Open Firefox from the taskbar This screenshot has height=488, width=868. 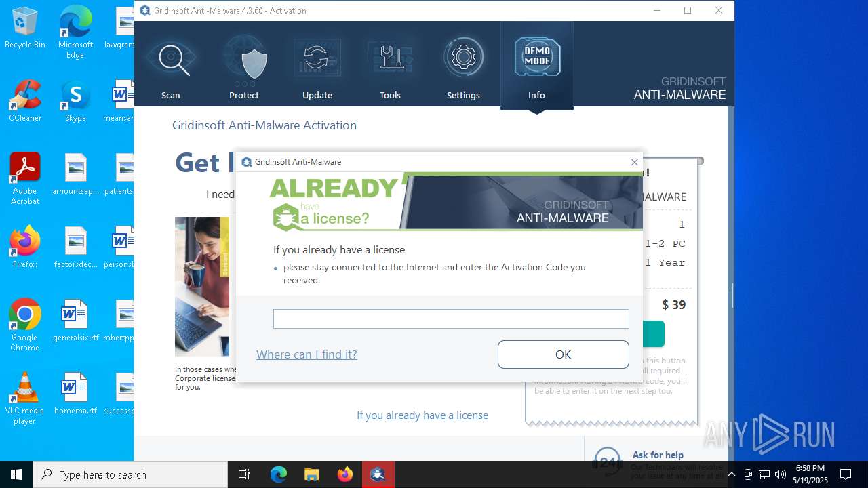coord(344,474)
